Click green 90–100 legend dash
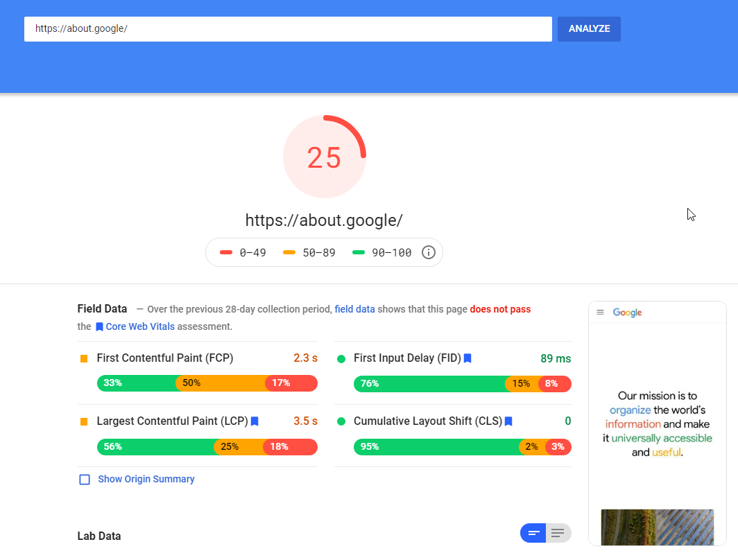This screenshot has width=738, height=560. [x=359, y=252]
